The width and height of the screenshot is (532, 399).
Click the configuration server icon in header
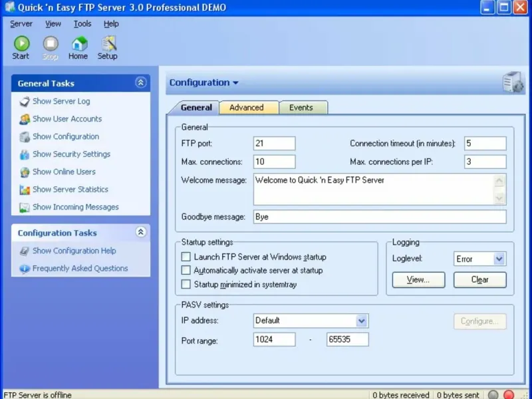513,82
